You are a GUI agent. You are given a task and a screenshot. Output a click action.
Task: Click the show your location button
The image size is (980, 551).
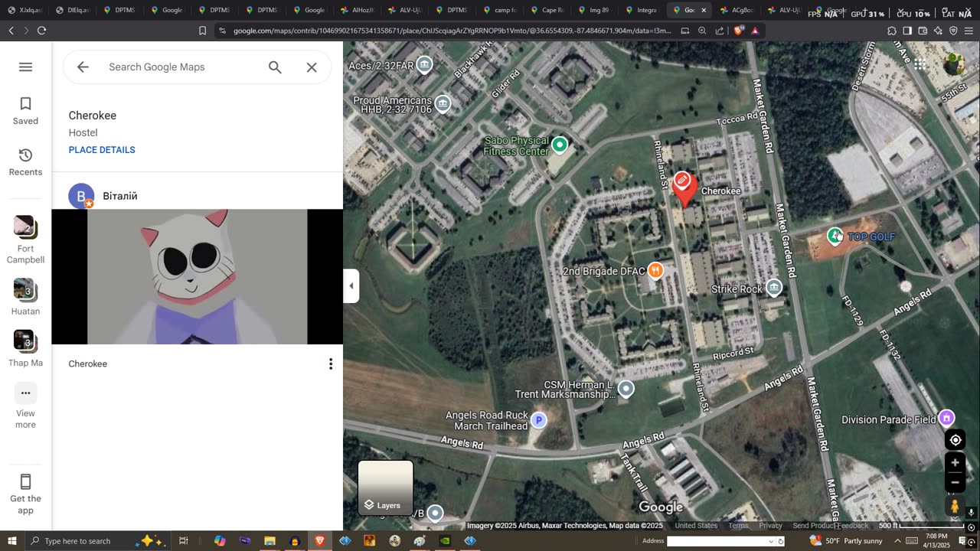955,440
